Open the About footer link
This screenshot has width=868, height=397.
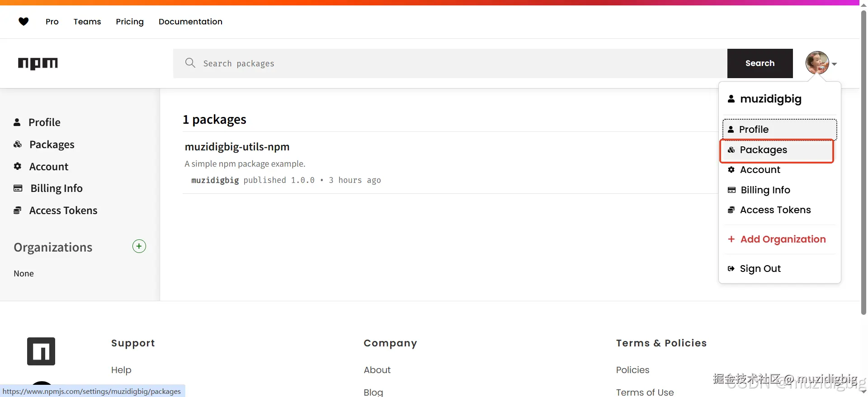(x=377, y=369)
